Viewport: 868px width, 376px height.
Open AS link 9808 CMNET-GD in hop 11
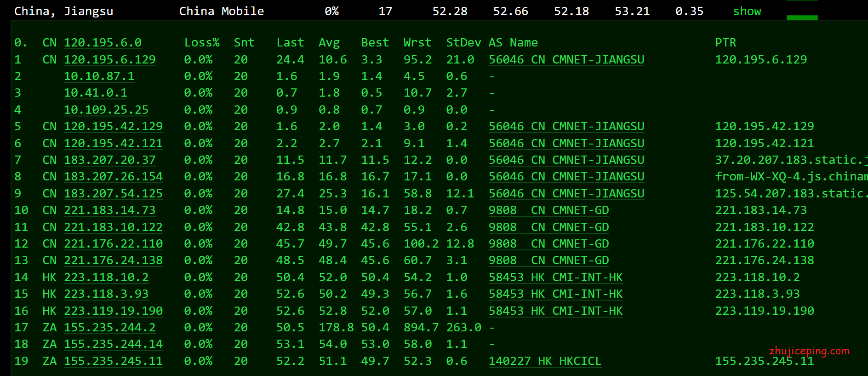pos(548,227)
